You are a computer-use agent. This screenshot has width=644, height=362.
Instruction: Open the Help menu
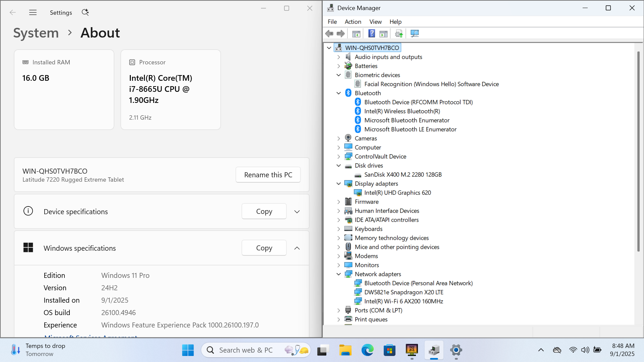click(395, 22)
